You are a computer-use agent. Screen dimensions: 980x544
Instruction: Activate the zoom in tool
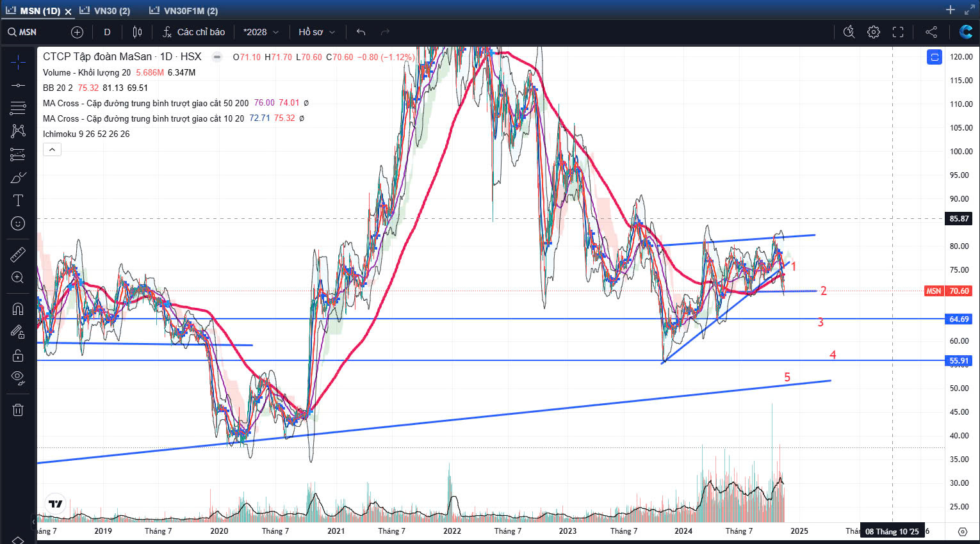pyautogui.click(x=18, y=278)
